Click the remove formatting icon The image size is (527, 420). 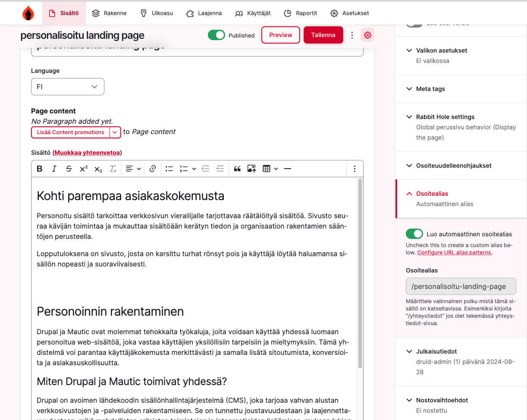(113, 169)
